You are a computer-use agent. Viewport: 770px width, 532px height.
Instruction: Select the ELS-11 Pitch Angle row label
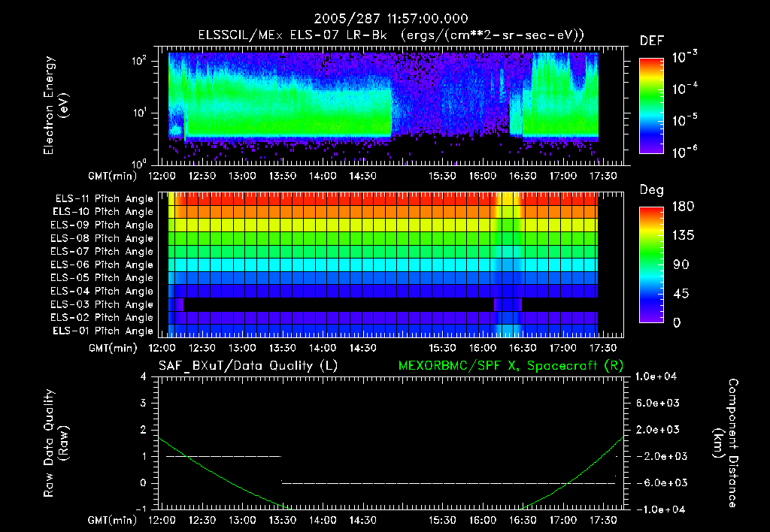pyautogui.click(x=104, y=199)
